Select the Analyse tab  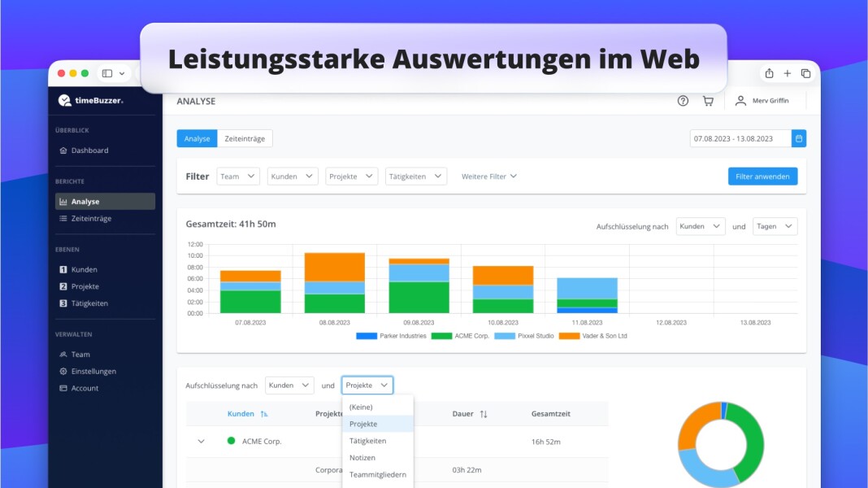[x=196, y=137]
